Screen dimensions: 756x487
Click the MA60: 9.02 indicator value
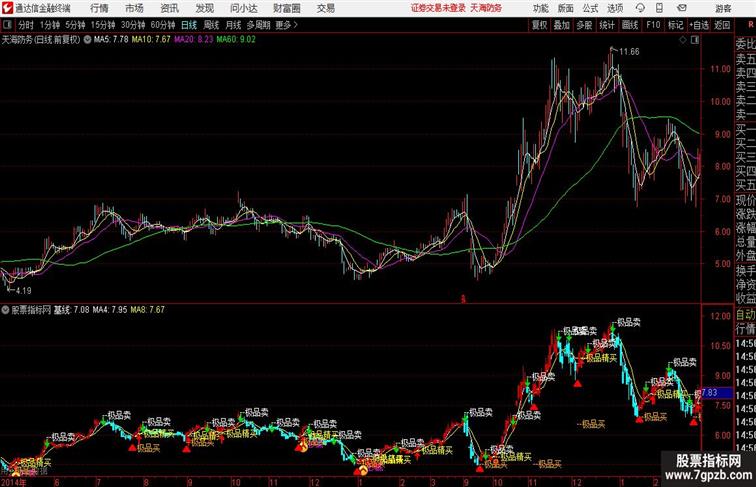click(x=236, y=40)
